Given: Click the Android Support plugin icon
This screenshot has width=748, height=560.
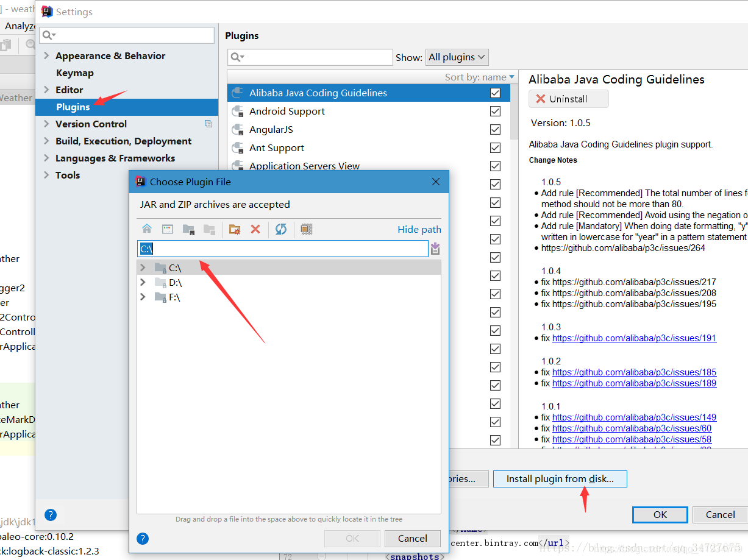Looking at the screenshot, I should (x=238, y=112).
